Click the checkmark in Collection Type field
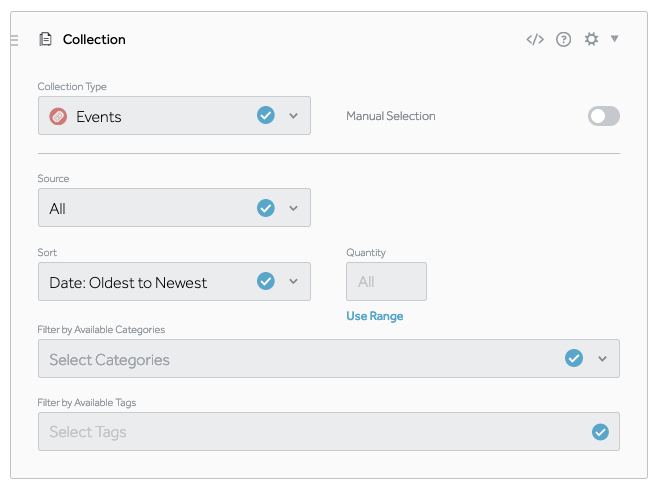 coord(266,115)
